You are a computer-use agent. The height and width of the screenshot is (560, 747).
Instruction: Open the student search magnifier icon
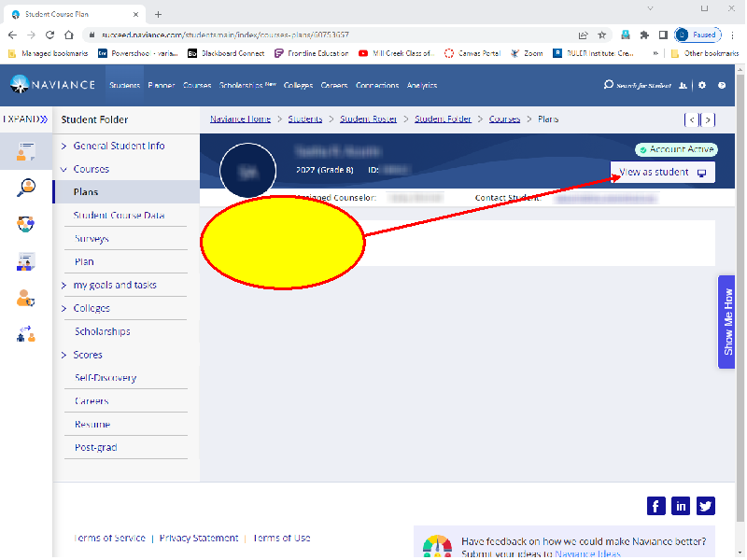[609, 85]
